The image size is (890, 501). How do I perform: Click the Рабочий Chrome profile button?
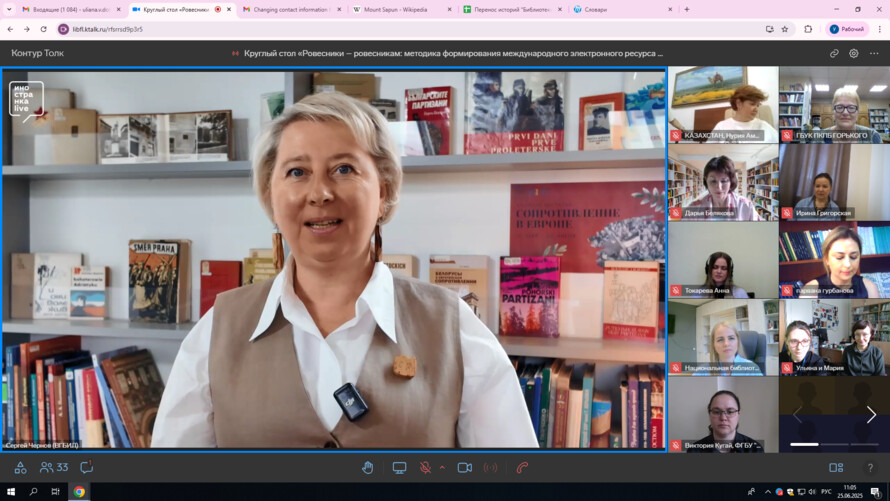click(846, 29)
